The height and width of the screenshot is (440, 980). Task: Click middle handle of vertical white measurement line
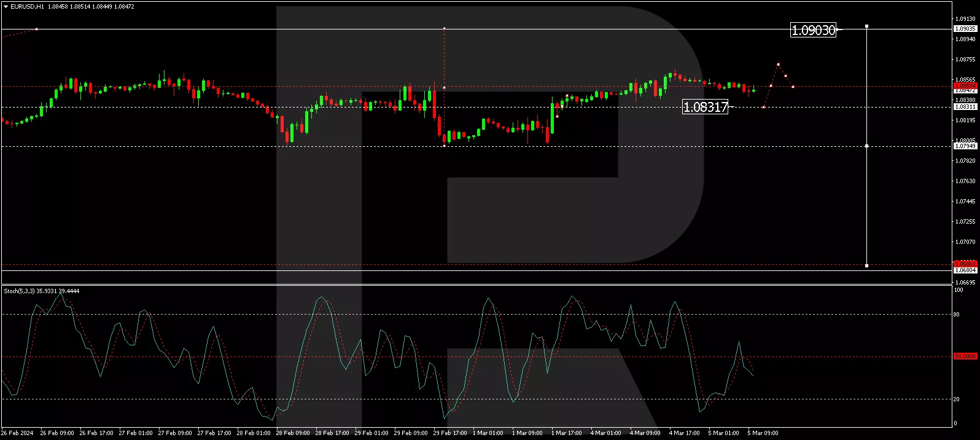pos(866,146)
